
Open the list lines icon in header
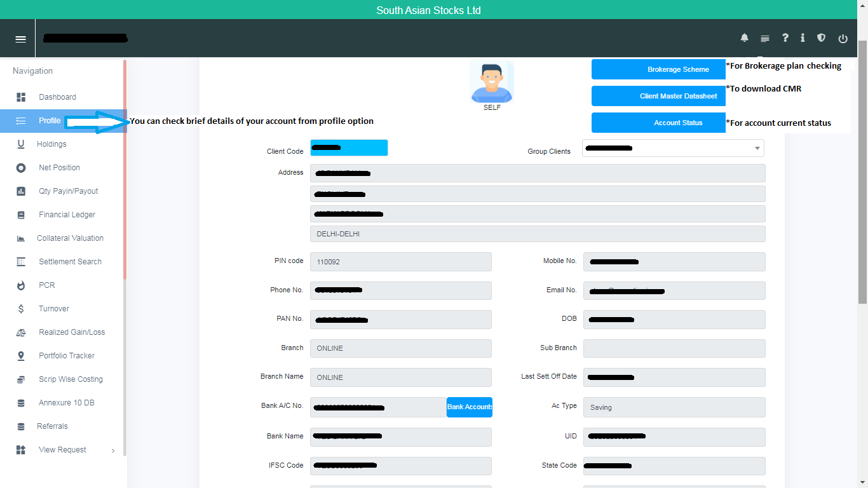click(764, 39)
